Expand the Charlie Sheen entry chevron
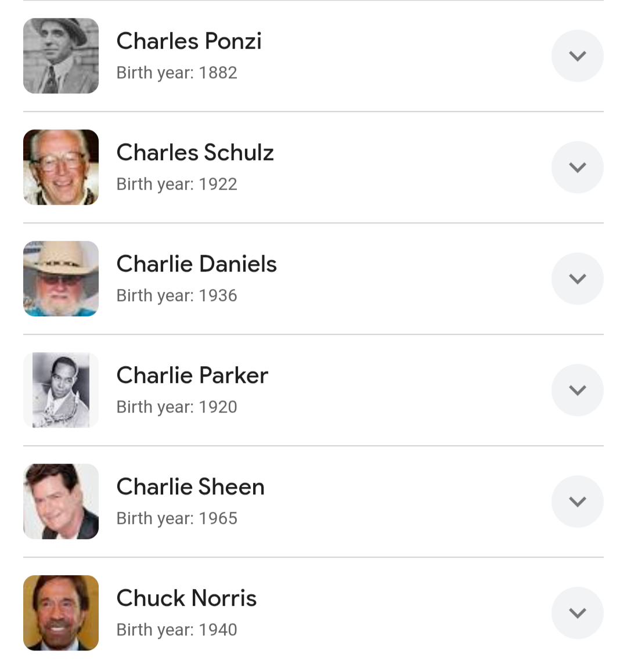The image size is (627, 672). (577, 501)
